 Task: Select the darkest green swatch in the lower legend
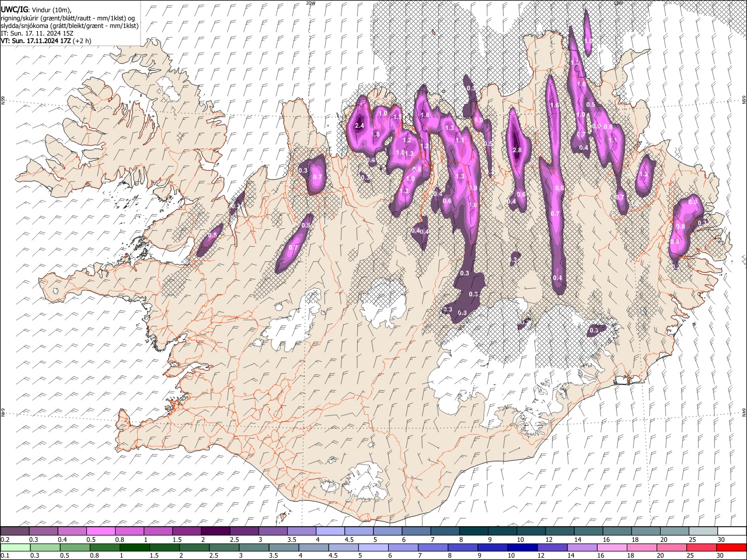[x=135, y=547]
